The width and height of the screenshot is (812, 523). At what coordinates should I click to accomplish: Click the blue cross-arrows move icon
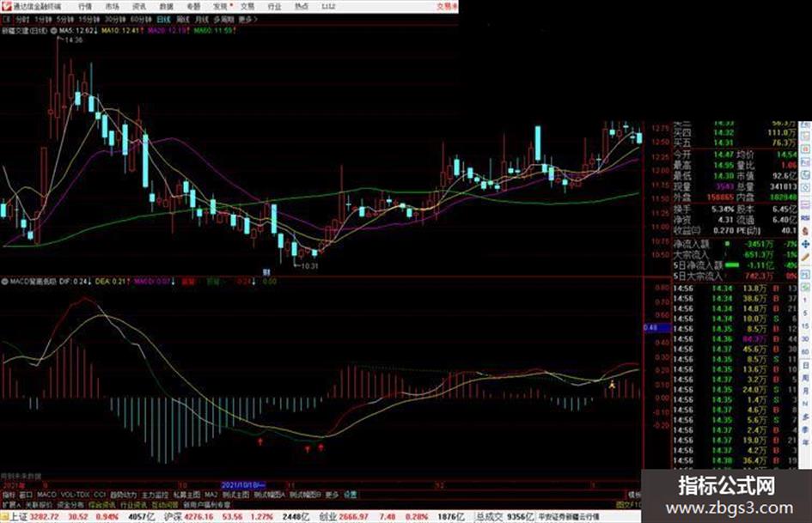coord(805,244)
